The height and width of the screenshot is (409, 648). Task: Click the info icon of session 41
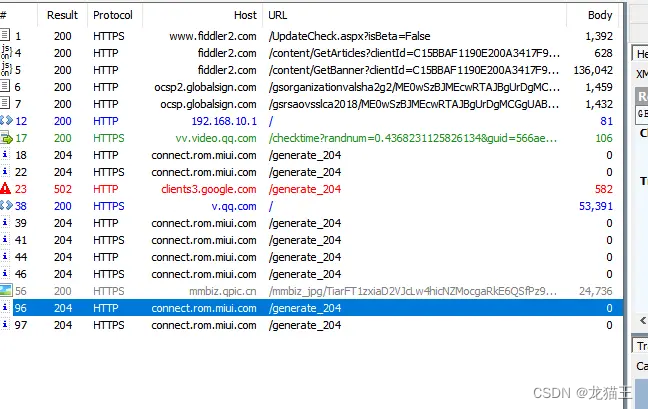pyautogui.click(x=5, y=239)
